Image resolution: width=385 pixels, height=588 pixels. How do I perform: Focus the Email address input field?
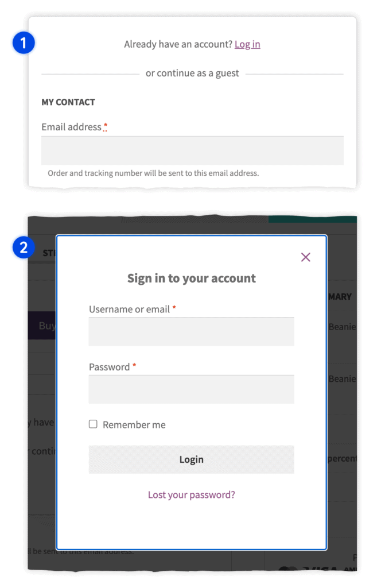tap(192, 151)
